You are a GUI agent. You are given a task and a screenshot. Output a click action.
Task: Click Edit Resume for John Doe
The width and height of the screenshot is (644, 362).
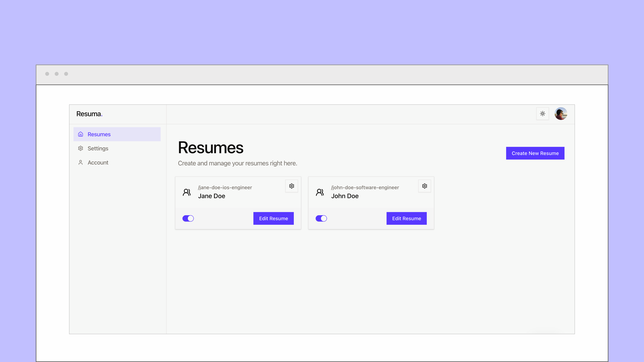(407, 218)
